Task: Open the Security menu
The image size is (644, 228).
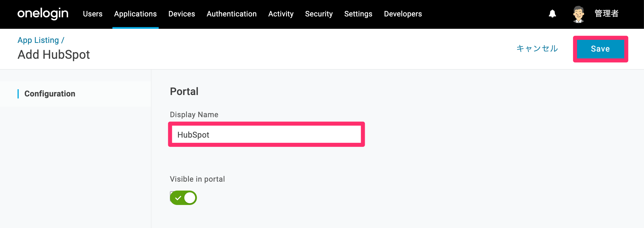Action: (319, 14)
